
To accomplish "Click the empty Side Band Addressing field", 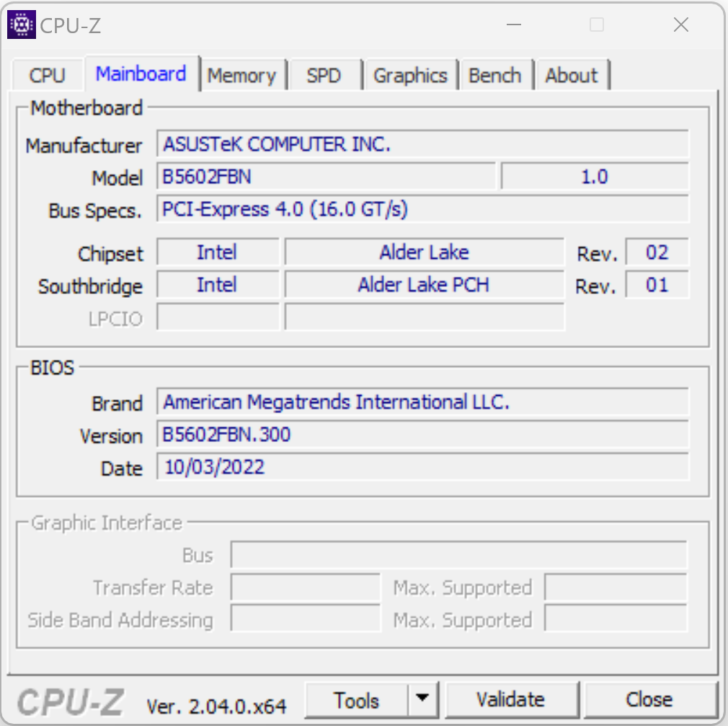I will [x=306, y=619].
